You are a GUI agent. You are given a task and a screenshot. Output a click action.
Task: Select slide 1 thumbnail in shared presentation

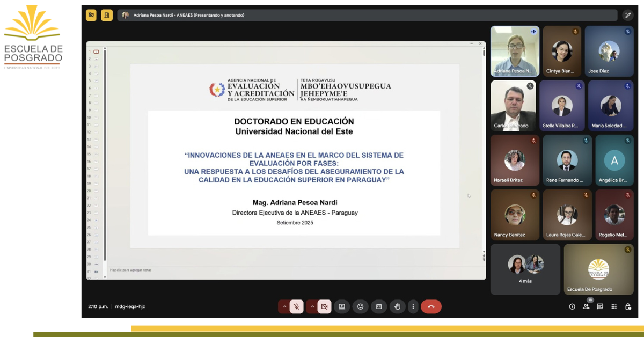(x=96, y=52)
